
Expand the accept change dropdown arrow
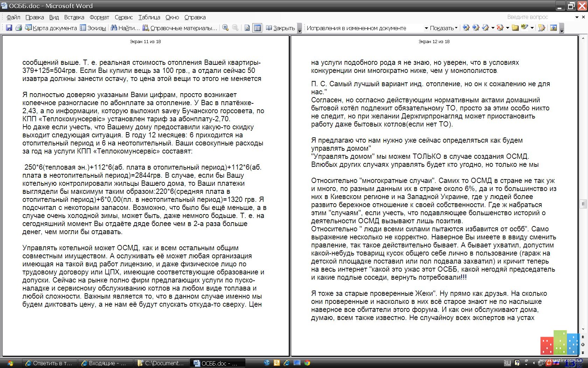(x=493, y=28)
